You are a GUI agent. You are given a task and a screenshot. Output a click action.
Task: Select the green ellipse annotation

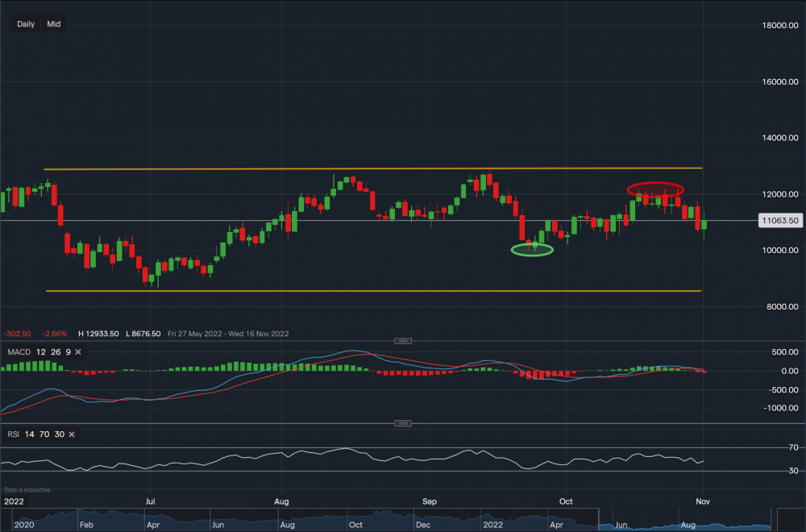click(532, 250)
